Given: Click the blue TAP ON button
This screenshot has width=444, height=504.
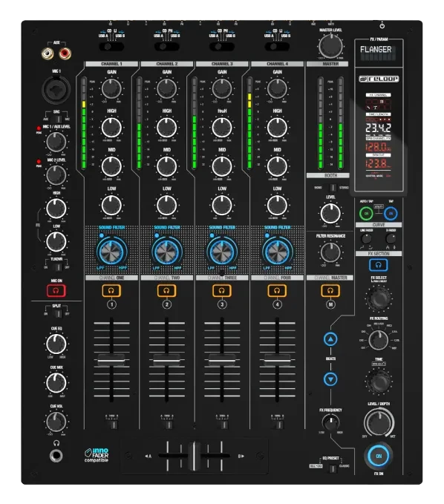Looking at the screenshot, I should (391, 214).
